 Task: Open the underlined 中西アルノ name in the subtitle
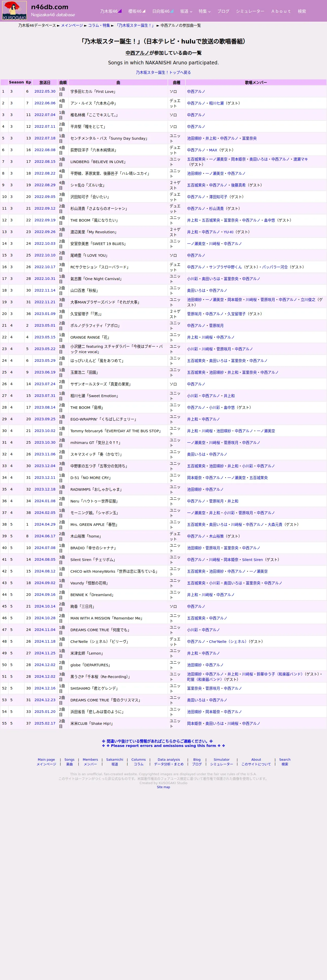click(x=138, y=53)
